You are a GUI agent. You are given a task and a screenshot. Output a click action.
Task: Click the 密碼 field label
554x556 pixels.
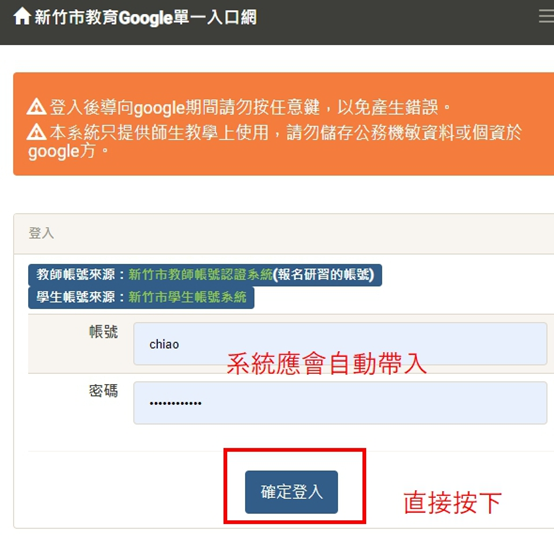tap(103, 391)
